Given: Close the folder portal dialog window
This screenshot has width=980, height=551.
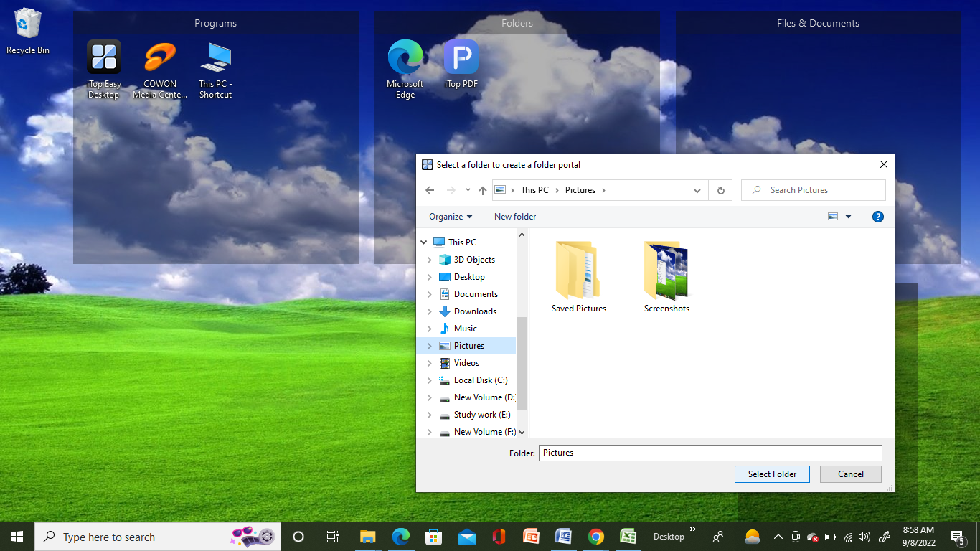Looking at the screenshot, I should (884, 164).
